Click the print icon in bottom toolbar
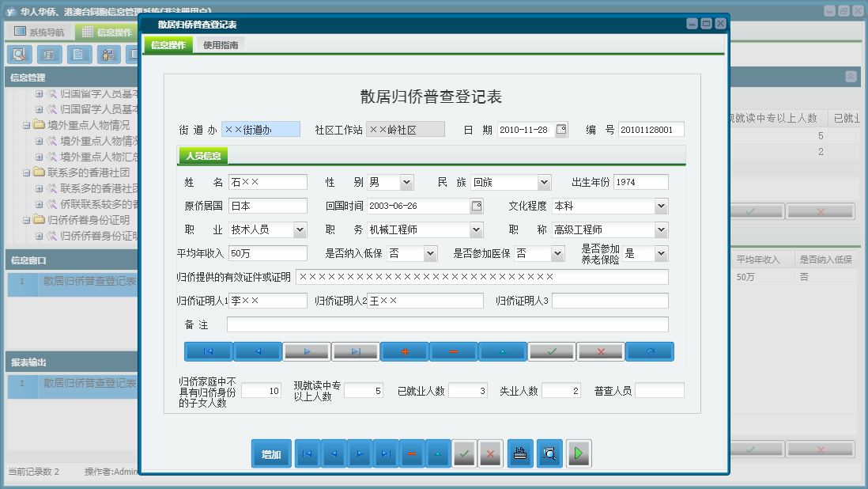Screen dimensions: 868x489 (x=520, y=453)
